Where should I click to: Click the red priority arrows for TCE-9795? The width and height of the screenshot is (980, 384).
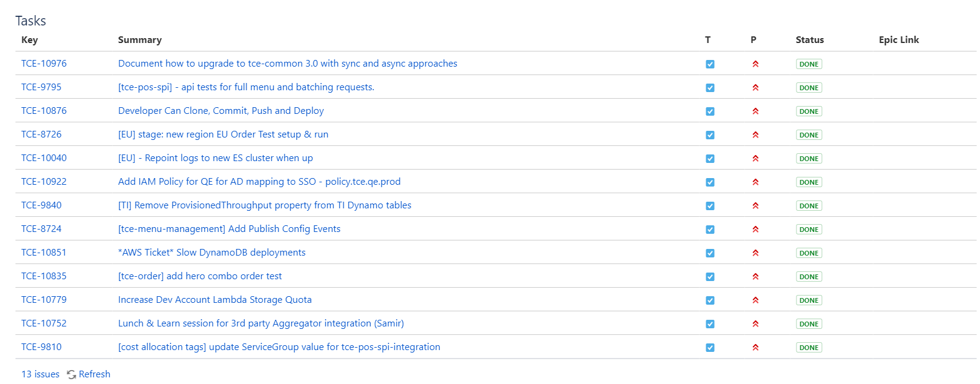click(x=755, y=88)
